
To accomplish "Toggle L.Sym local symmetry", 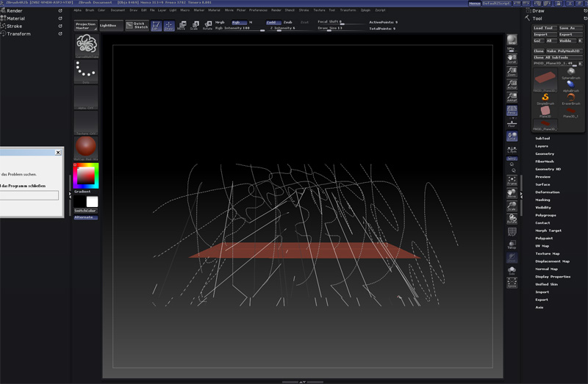I will [x=512, y=150].
